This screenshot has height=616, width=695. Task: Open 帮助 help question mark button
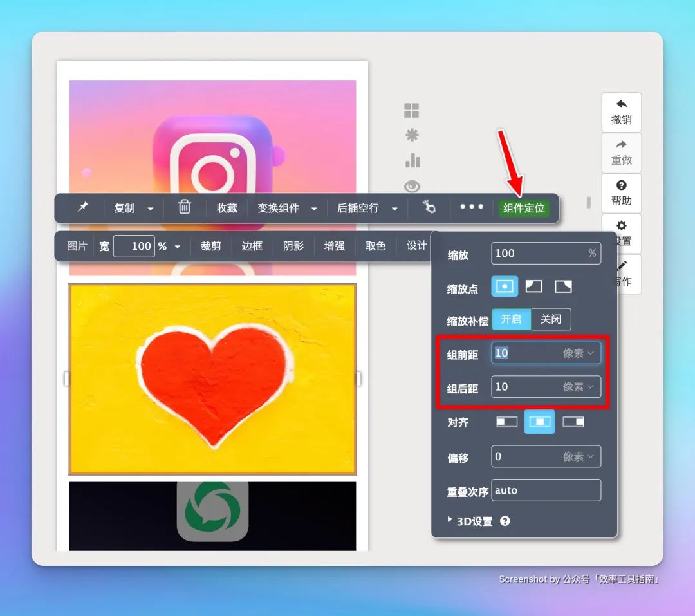[x=621, y=192]
